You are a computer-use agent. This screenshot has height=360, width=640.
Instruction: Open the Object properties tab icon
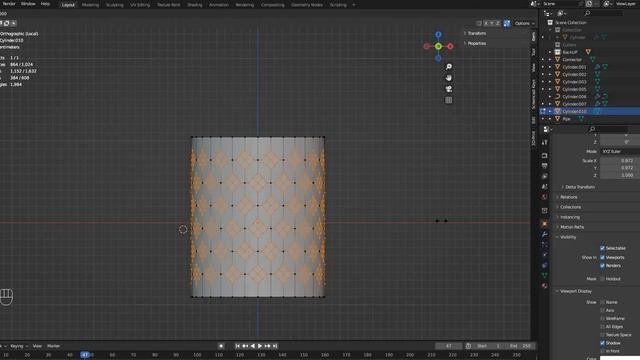[544, 224]
